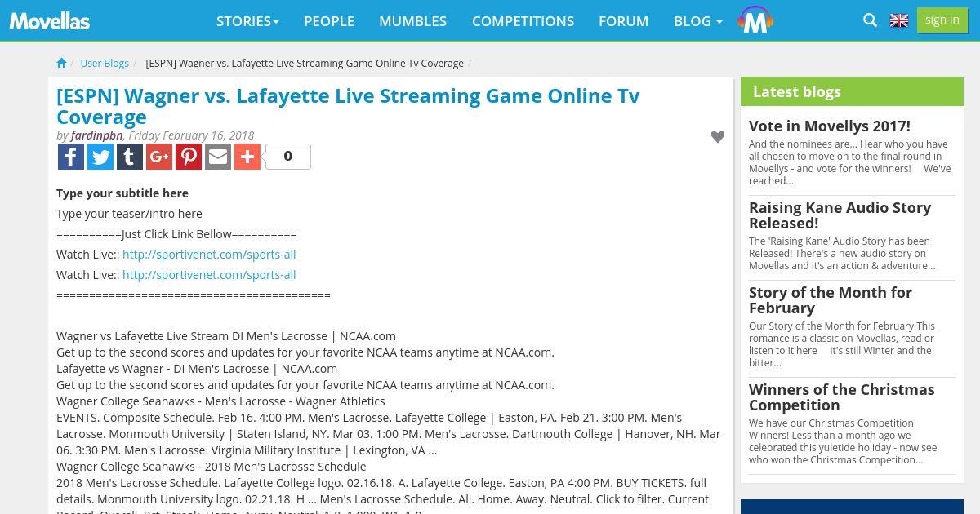
Task: Open Story of the Month for February
Action: [831, 300]
